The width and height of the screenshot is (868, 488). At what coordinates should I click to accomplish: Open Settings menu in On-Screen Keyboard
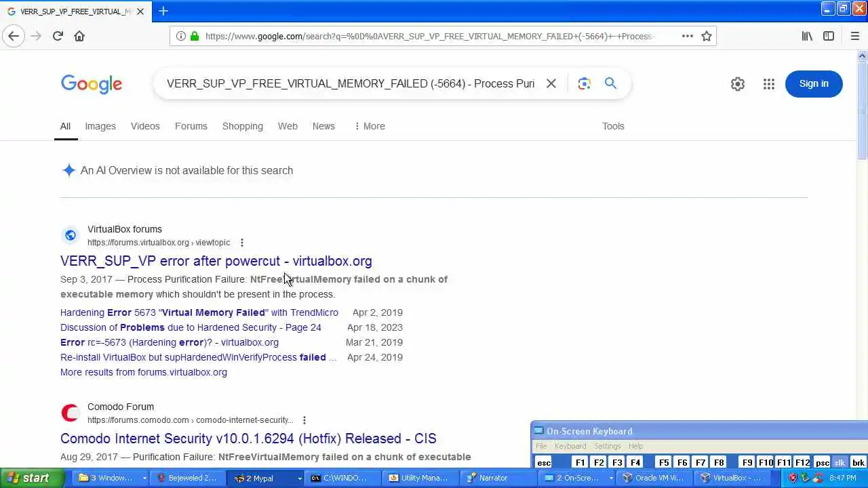[x=608, y=446]
